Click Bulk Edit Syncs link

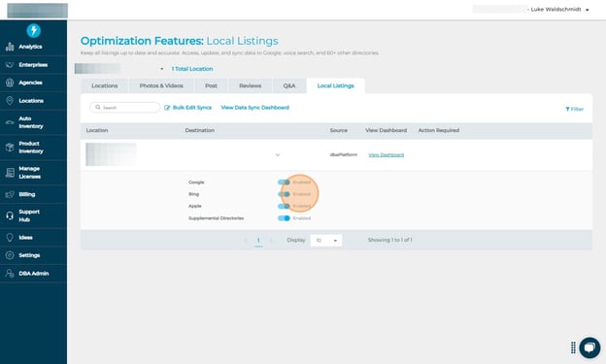pos(192,108)
